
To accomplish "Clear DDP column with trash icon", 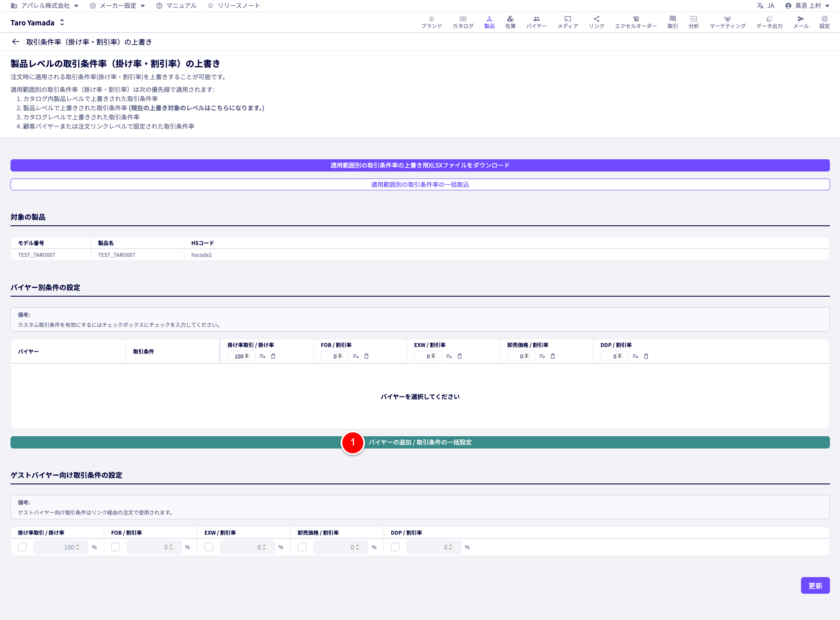I will (x=646, y=356).
